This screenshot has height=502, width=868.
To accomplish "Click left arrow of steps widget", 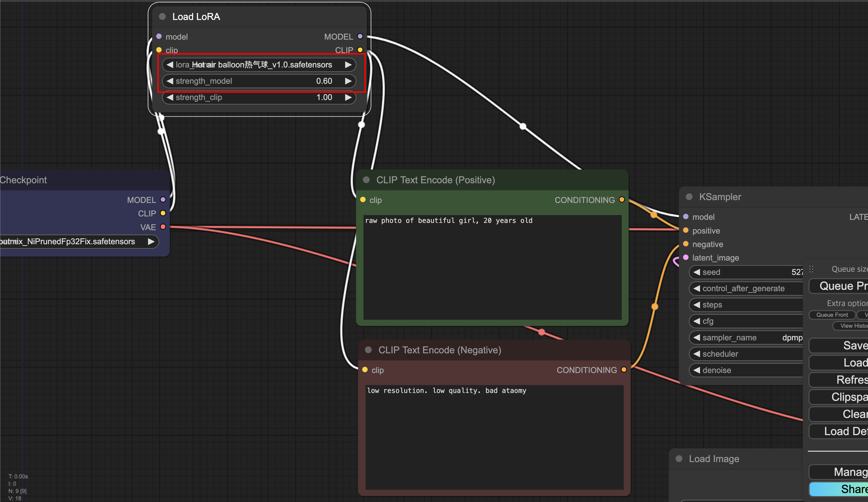I will (696, 305).
